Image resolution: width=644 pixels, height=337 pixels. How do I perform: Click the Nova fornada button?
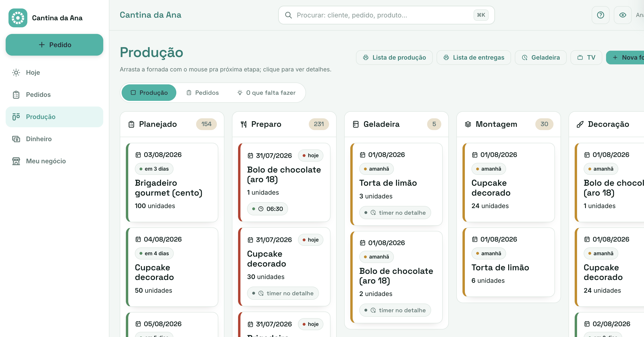pyautogui.click(x=625, y=58)
